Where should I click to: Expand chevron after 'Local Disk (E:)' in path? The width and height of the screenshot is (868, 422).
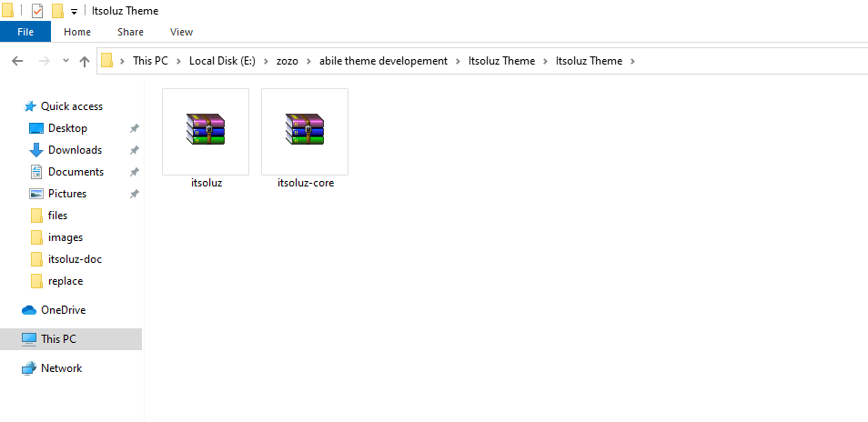click(254, 61)
